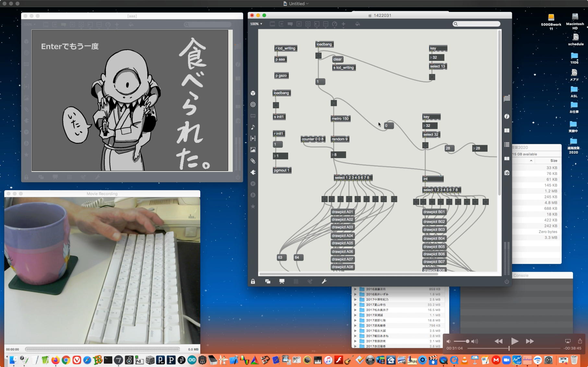The image size is (588, 367).
Task: Click the video player playback timeline
Action: coord(514,349)
